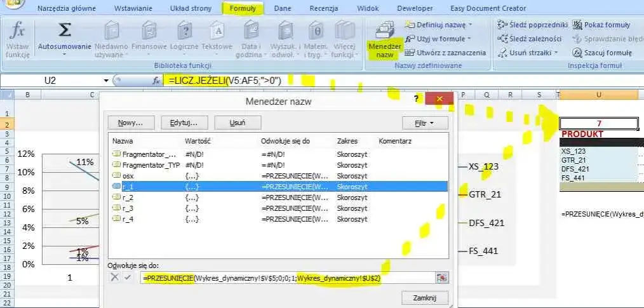Click the Zamknij button
The width and height of the screenshot is (644, 308).
coord(424,298)
